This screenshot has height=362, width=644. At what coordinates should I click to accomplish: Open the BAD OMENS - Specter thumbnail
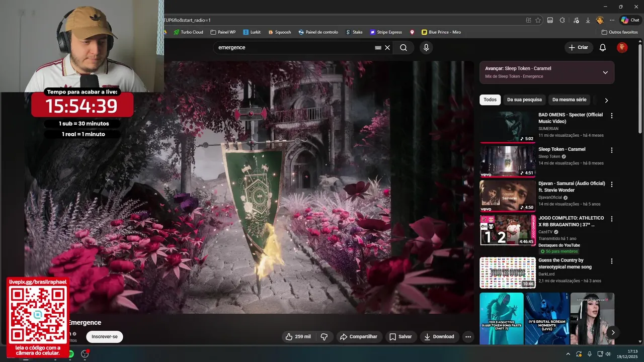tap(508, 127)
